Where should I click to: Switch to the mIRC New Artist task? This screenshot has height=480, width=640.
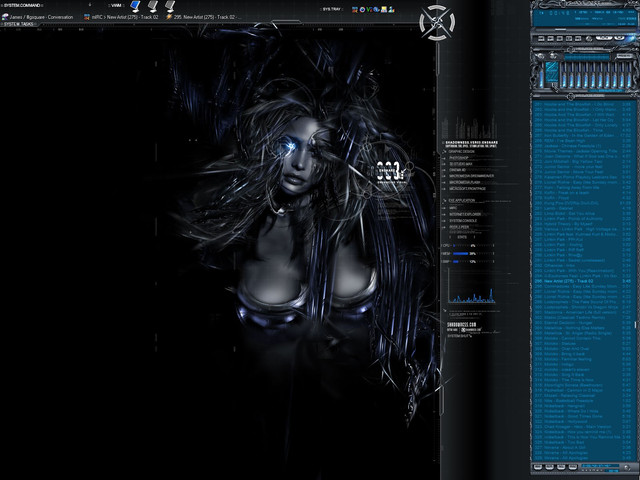[x=121, y=17]
